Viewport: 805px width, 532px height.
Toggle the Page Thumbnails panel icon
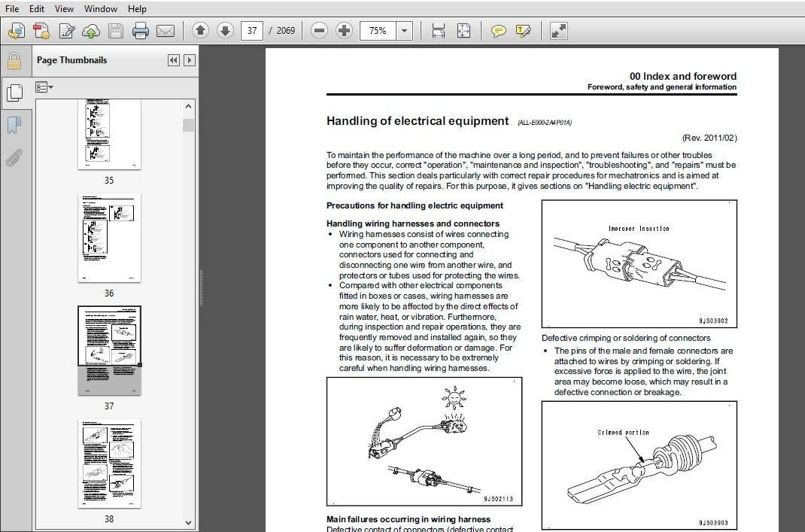tap(14, 93)
